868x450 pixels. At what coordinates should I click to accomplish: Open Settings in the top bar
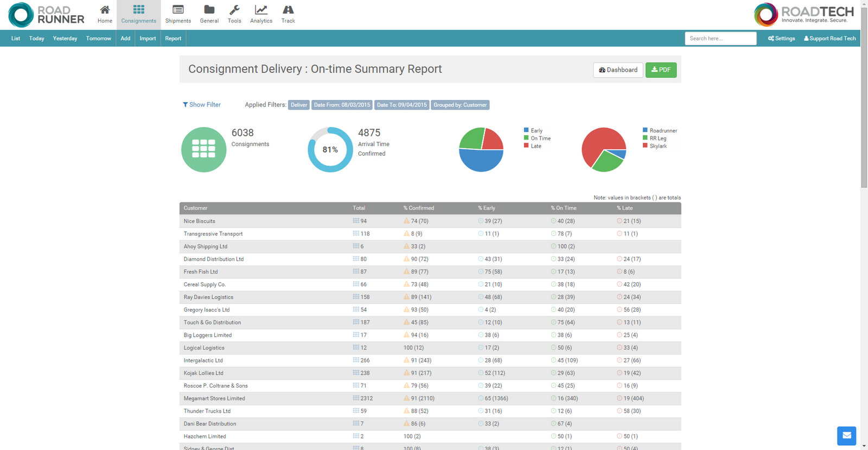[x=781, y=39]
